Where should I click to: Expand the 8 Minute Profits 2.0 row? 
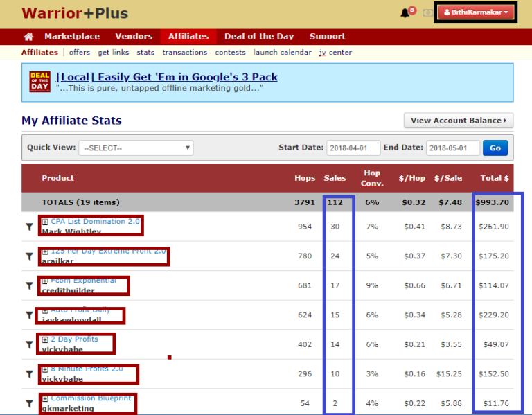coord(45,369)
